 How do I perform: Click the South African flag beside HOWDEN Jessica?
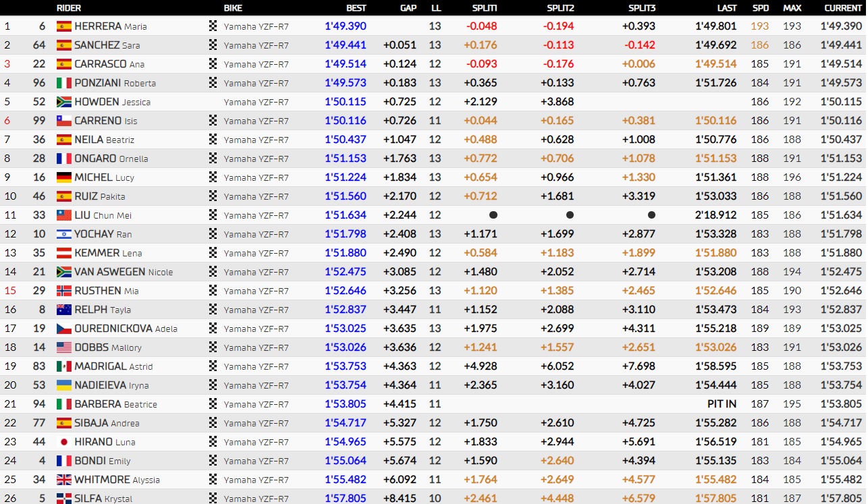(64, 102)
